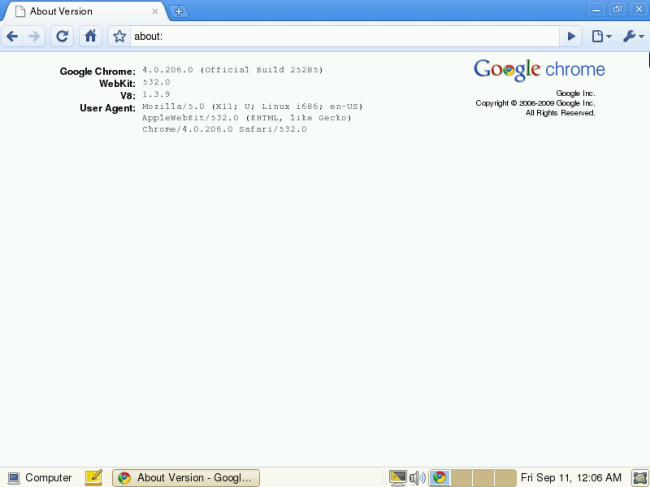Viewport: 650px width, 487px height.
Task: Open a new tab
Action: [x=179, y=12]
